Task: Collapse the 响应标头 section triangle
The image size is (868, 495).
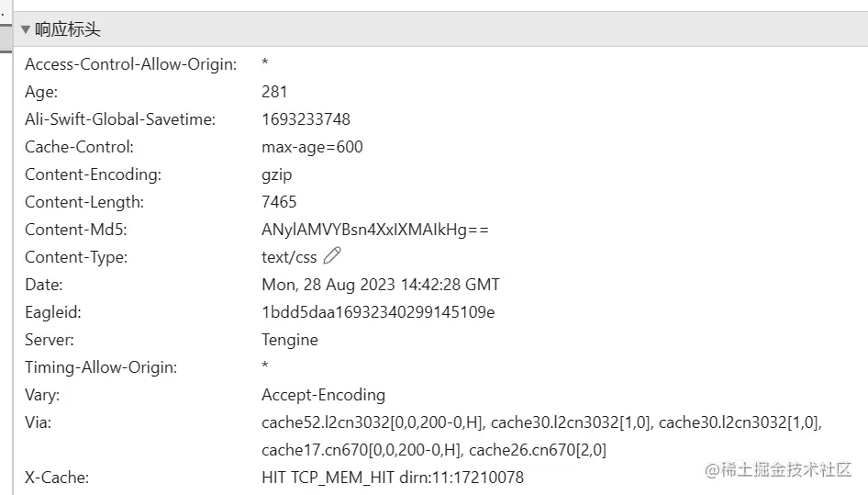Action: [x=26, y=29]
